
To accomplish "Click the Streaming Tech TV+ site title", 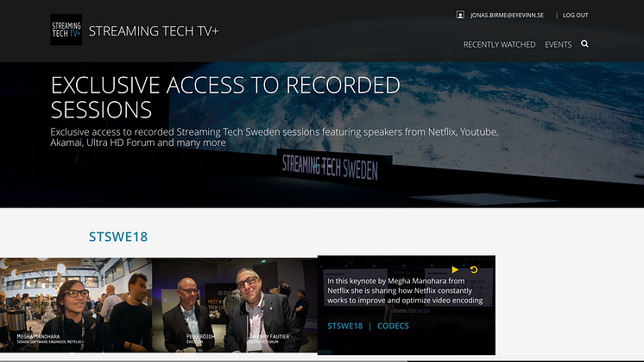I will (x=152, y=31).
